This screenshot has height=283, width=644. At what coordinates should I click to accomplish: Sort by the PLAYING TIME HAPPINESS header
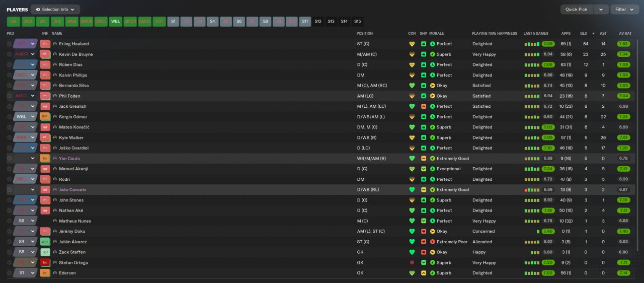coord(495,33)
